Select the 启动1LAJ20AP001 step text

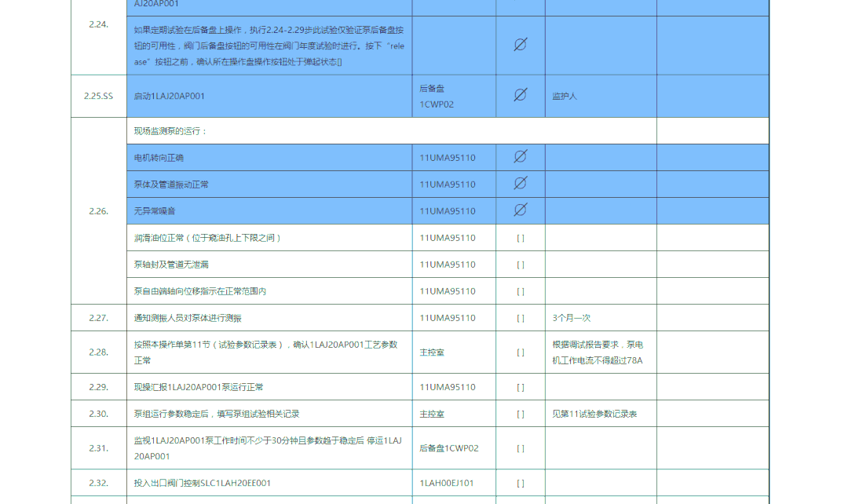170,96
